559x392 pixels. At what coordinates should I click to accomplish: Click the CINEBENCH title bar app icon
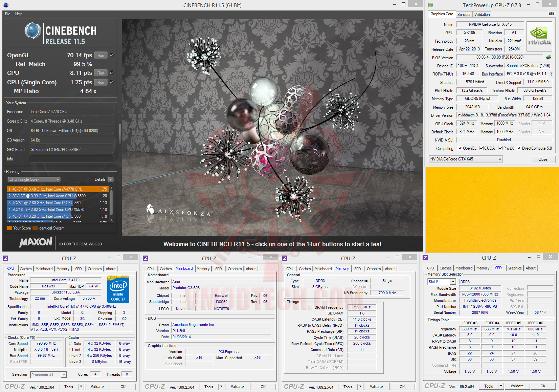(6, 5)
